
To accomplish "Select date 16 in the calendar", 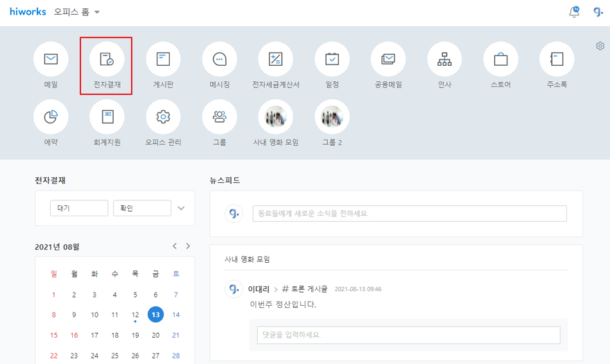I will pos(74,335).
